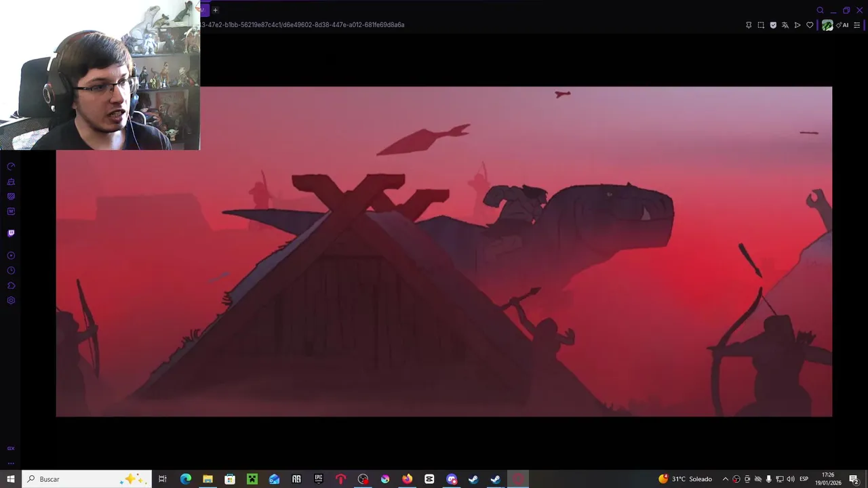Open Microsoft Store from the taskbar

(x=230, y=479)
